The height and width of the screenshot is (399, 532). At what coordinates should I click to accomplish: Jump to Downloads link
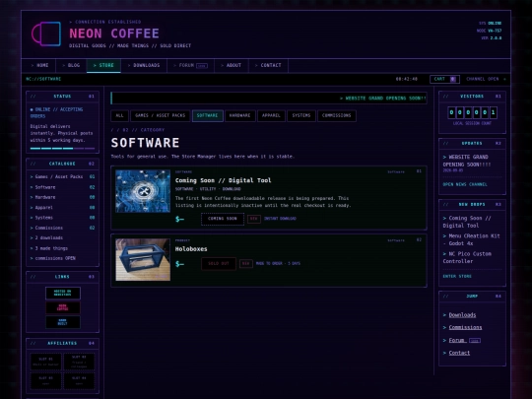462,315
